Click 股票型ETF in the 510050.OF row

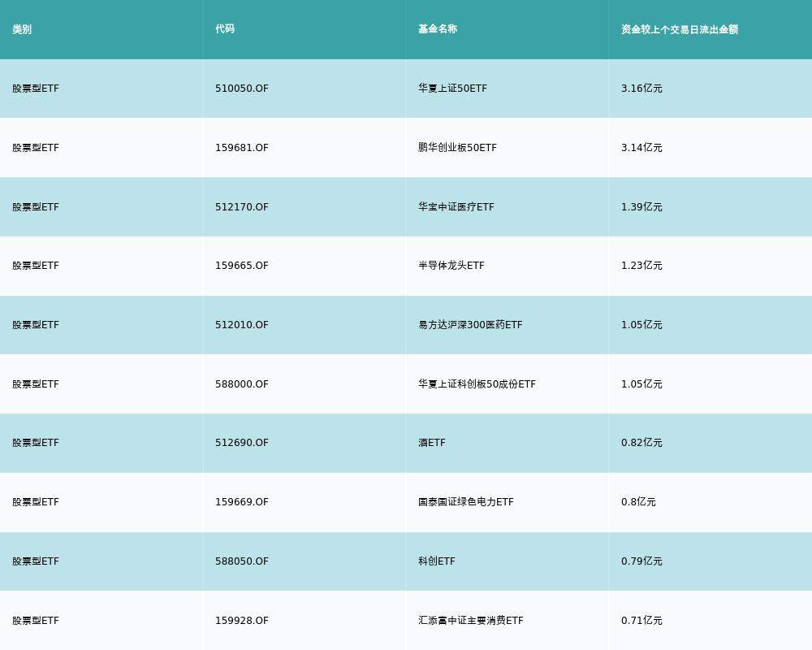coord(36,88)
